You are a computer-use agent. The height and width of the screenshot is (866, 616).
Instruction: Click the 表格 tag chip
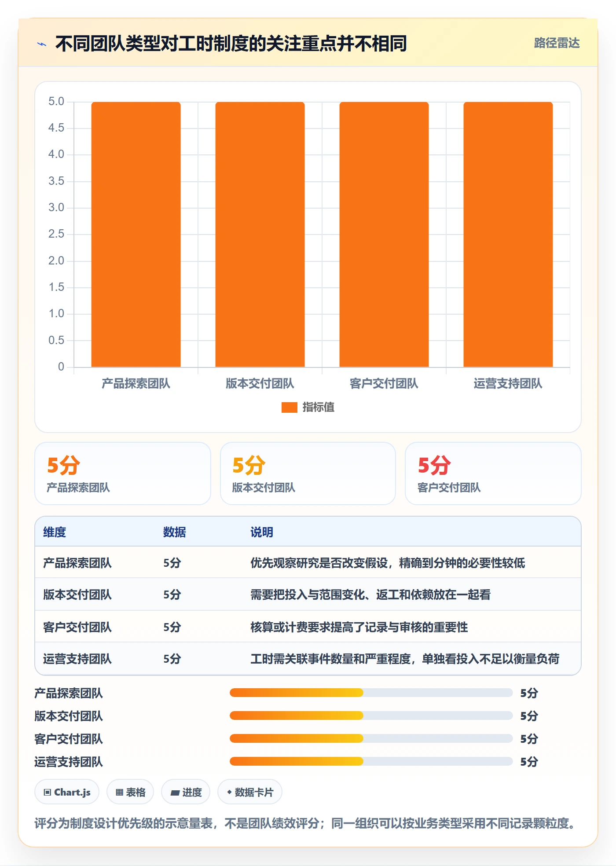(x=130, y=792)
